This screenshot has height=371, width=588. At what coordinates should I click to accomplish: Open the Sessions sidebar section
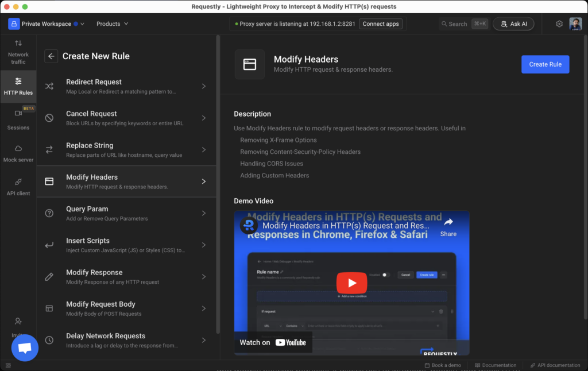tap(18, 119)
